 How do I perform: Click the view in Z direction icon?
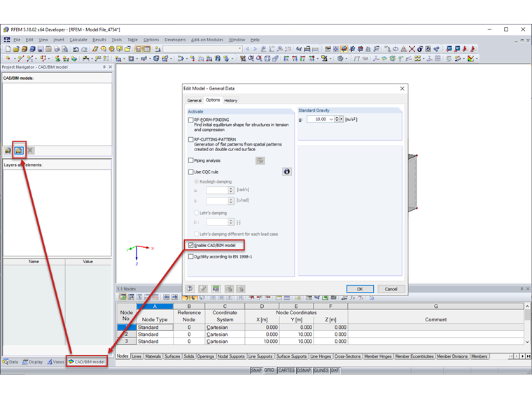click(302, 58)
